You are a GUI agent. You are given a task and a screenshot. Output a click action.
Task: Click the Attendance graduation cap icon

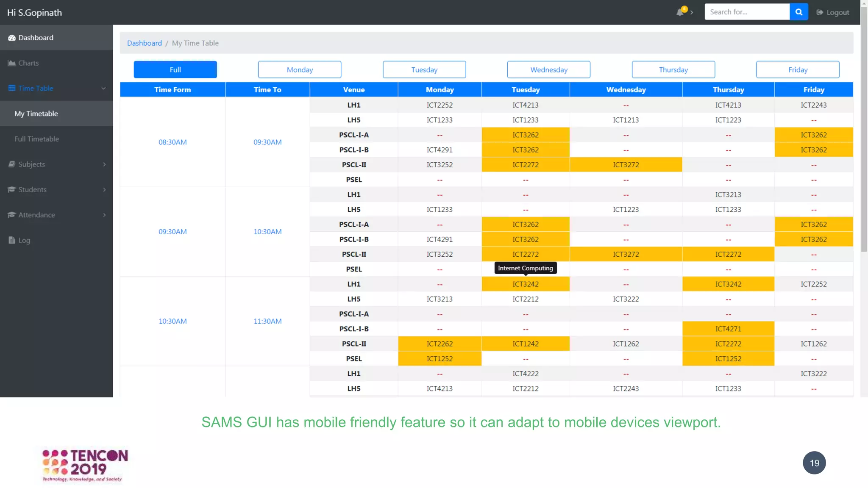click(11, 215)
